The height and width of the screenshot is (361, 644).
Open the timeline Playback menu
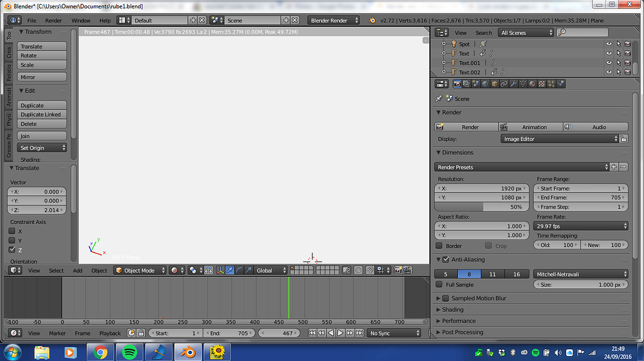point(110,334)
